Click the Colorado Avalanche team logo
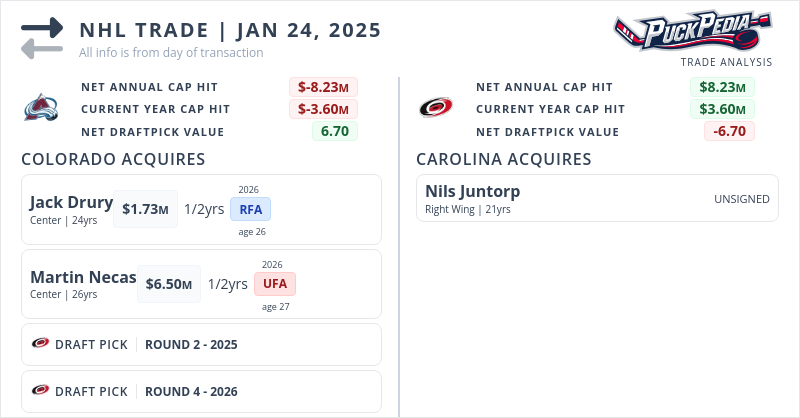This screenshot has width=800, height=418. [41, 108]
